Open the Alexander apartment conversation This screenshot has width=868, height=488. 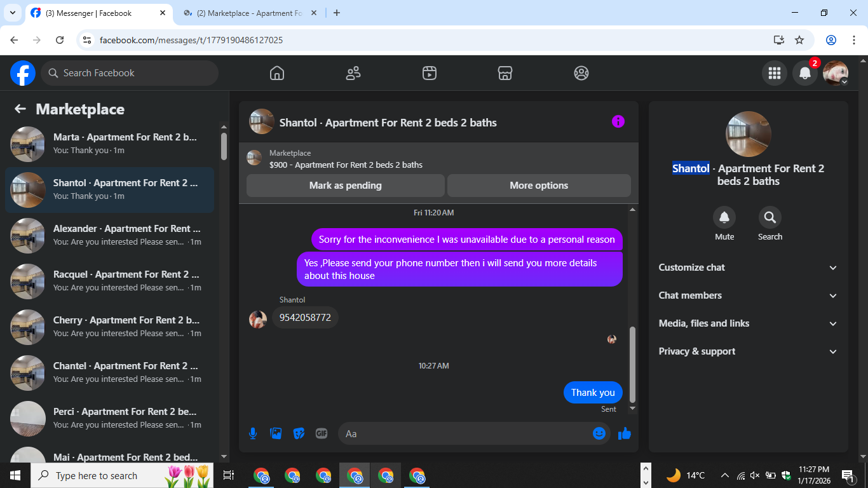109,236
